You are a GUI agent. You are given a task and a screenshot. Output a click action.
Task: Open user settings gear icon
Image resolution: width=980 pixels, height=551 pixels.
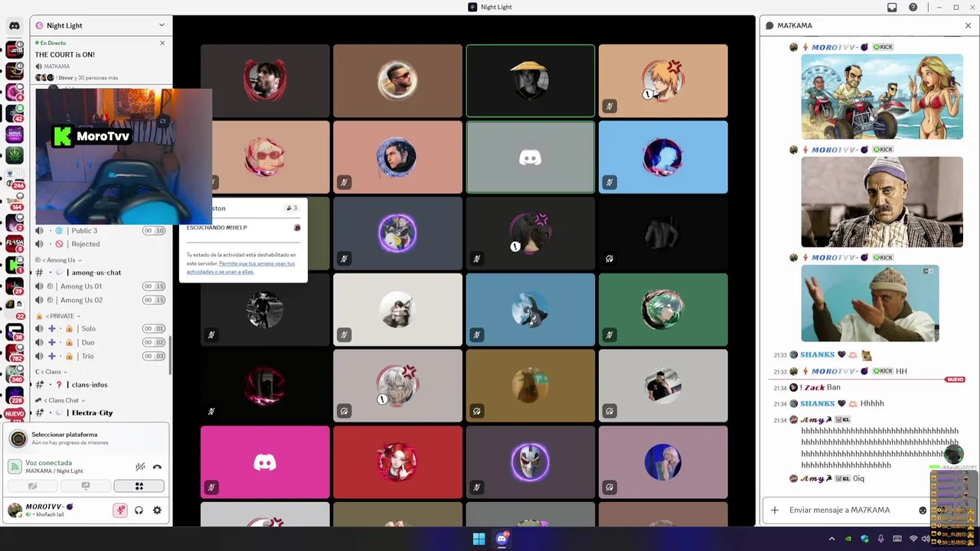(x=157, y=510)
